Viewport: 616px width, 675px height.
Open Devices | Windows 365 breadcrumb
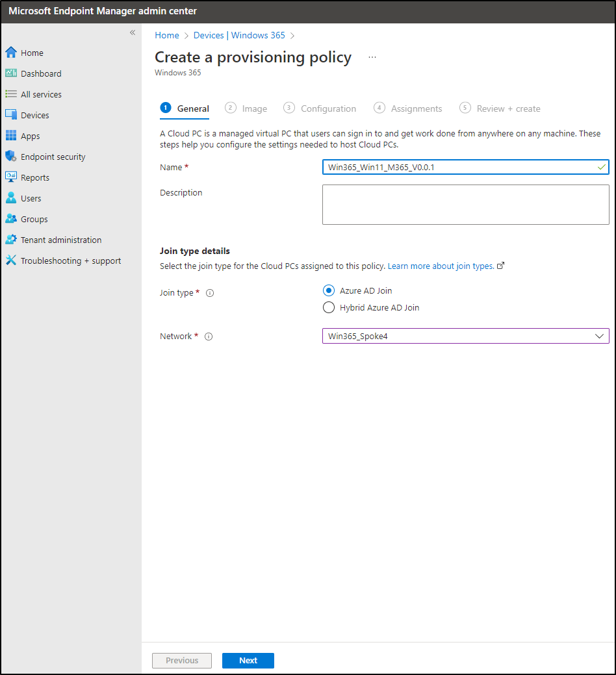point(239,35)
